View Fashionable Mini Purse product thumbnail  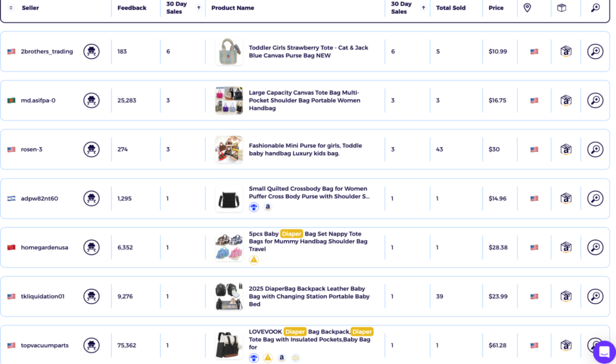tap(229, 149)
